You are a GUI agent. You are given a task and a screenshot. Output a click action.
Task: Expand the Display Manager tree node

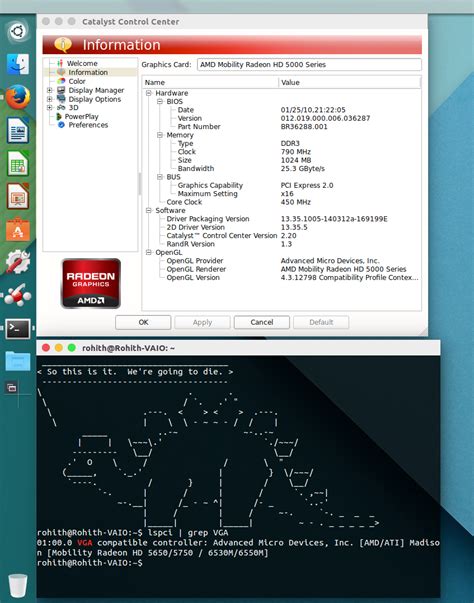click(x=49, y=90)
